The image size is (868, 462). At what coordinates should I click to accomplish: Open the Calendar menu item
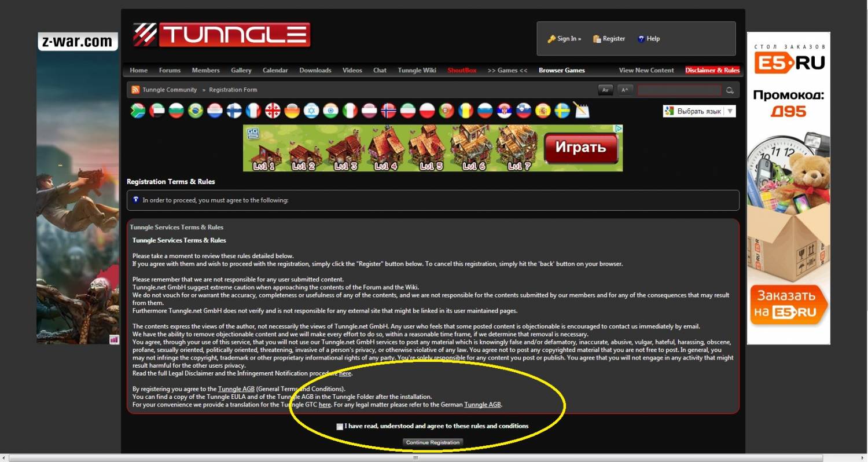click(x=275, y=71)
